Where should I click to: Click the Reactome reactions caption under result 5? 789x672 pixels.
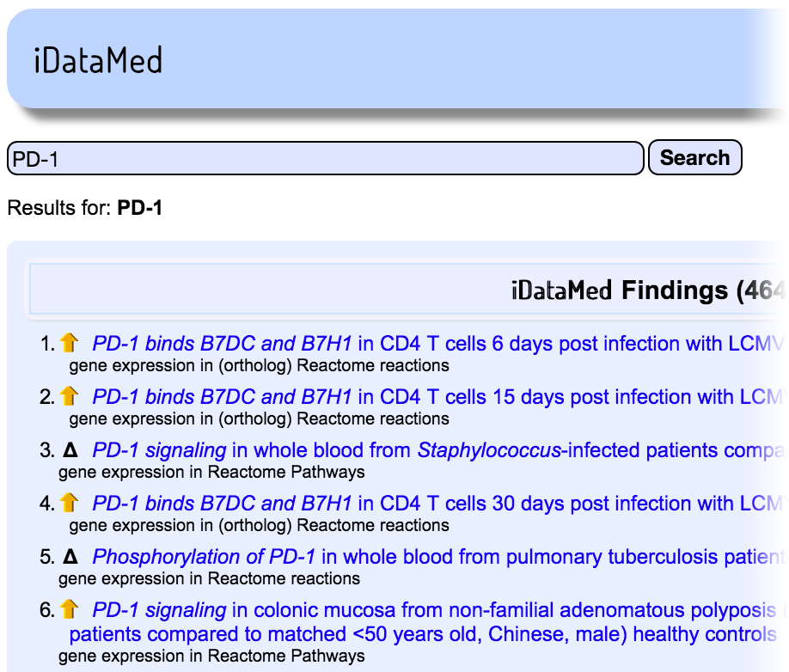tap(209, 578)
